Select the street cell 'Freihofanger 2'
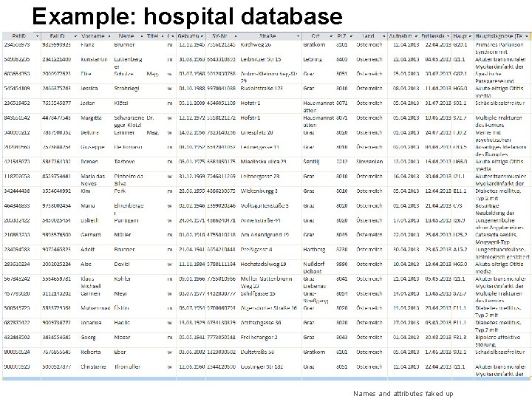 [259, 338]
